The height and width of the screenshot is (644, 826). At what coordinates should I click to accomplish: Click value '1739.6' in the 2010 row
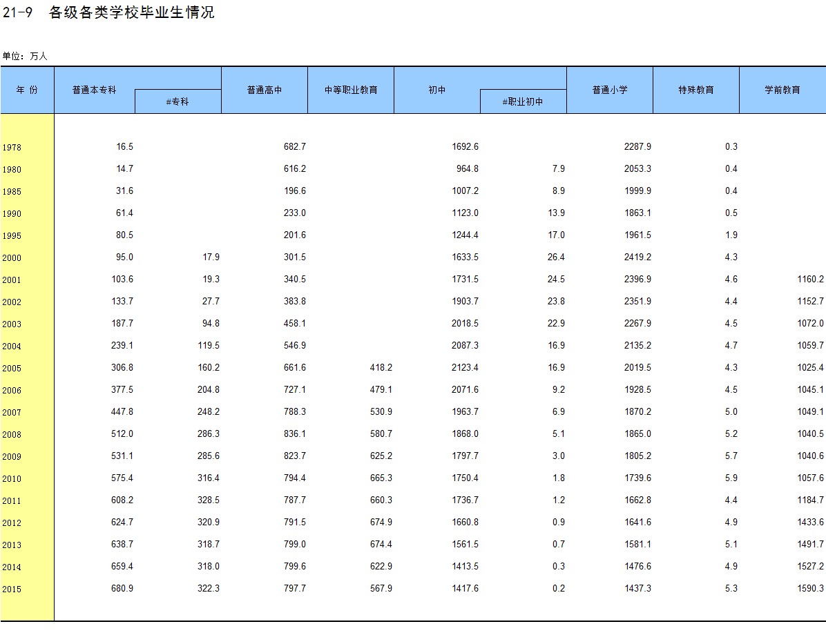(638, 478)
